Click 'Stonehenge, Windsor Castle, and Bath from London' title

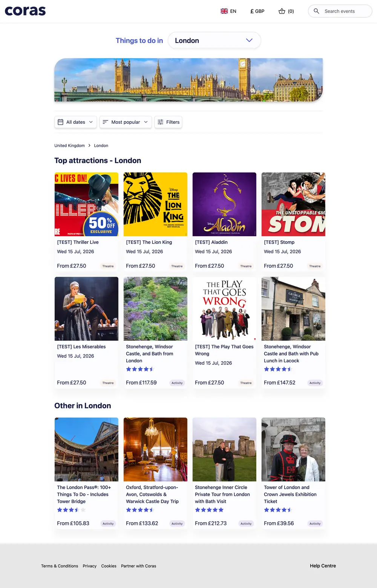point(150,354)
